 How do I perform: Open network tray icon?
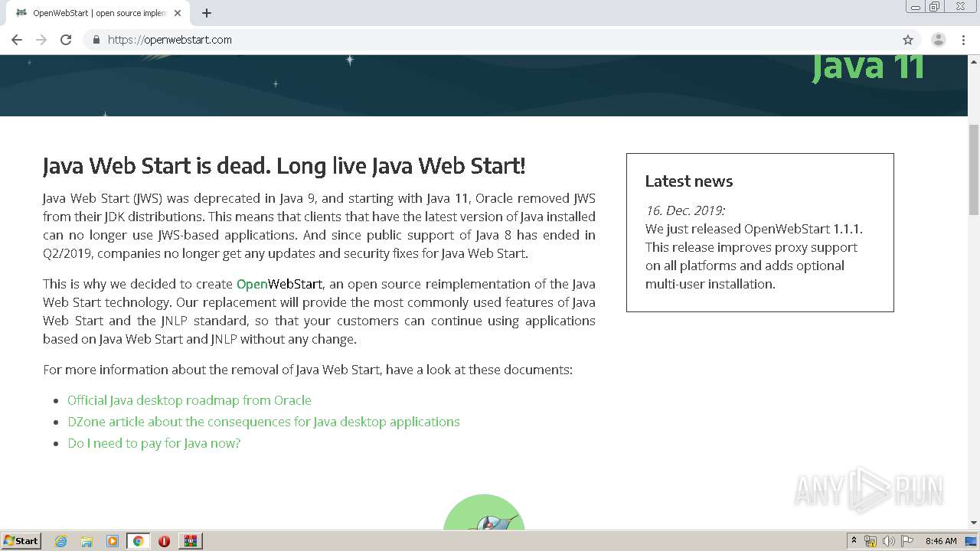click(x=871, y=541)
